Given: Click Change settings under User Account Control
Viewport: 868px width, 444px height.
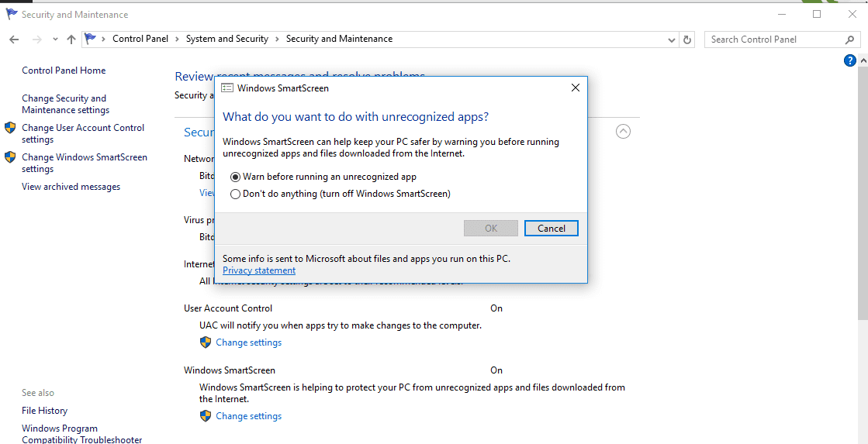Looking at the screenshot, I should 248,342.
